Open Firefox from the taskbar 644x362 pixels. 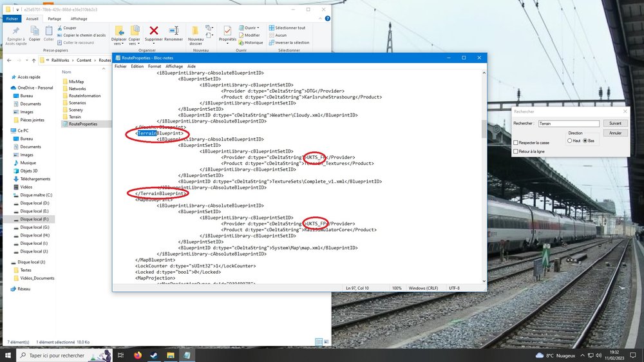click(138, 355)
